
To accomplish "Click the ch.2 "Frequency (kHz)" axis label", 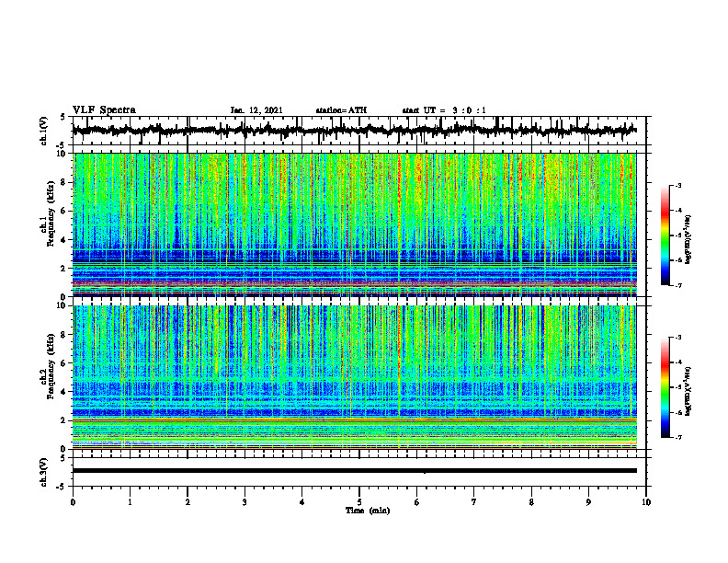I will [x=51, y=366].
